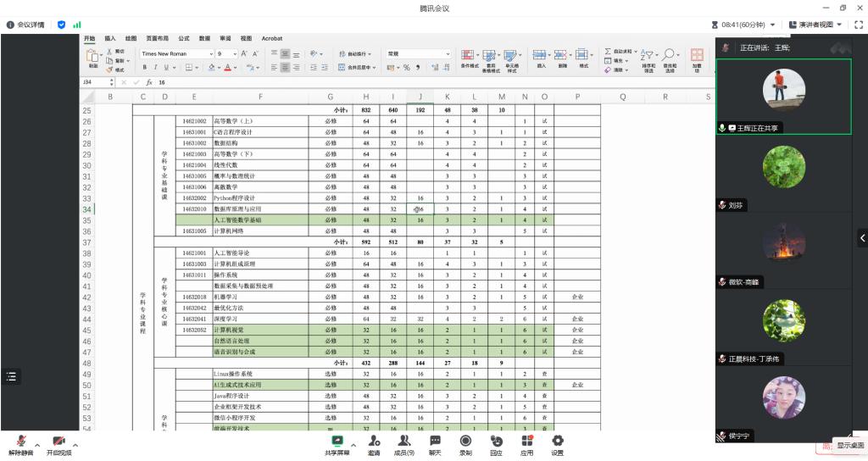Toggle fullscreen mode icon at top right
This screenshot has height=461, width=868.
857,25
